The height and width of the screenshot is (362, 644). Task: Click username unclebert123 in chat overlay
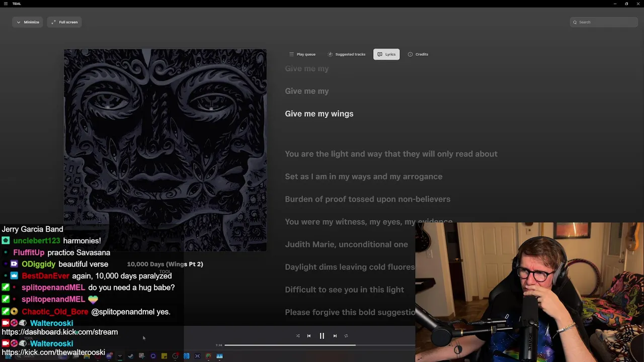[37, 241]
